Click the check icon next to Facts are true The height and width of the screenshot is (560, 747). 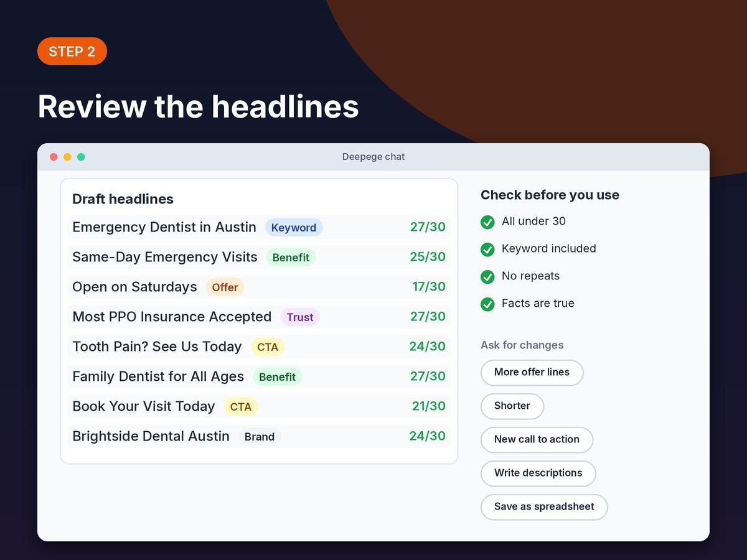click(x=487, y=304)
